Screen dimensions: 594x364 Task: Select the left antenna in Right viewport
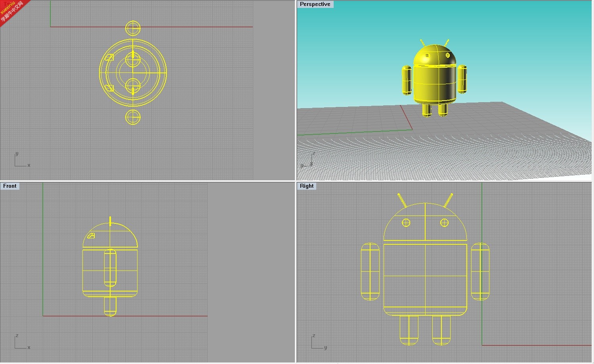click(402, 200)
